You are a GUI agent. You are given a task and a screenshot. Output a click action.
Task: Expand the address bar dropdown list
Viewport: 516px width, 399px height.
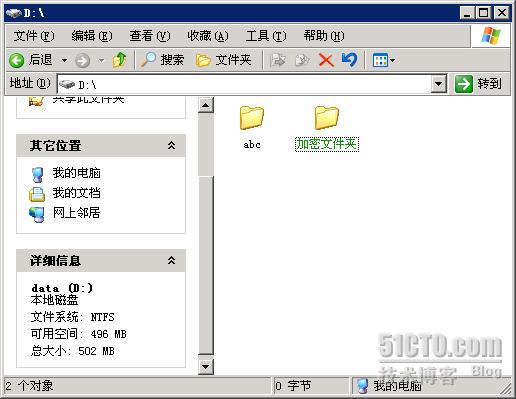439,84
